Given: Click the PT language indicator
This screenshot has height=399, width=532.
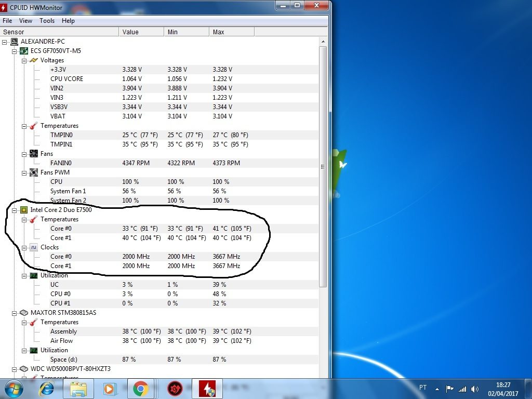Looking at the screenshot, I should tap(423, 388).
